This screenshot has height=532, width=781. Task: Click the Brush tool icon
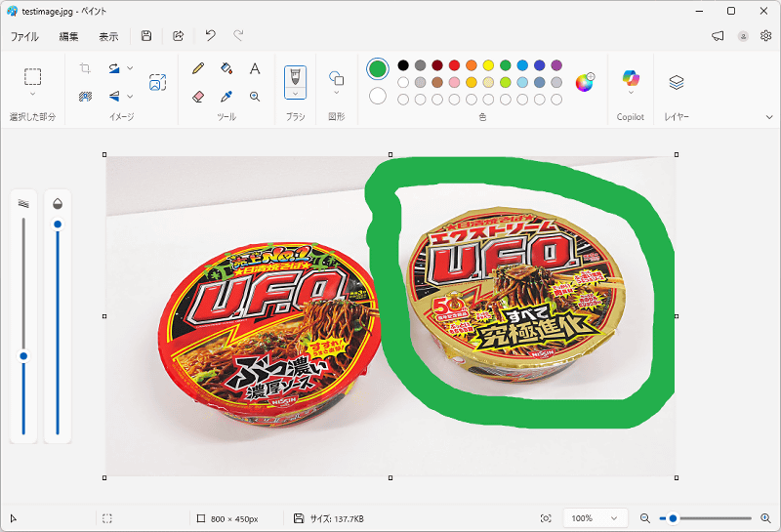point(296,77)
